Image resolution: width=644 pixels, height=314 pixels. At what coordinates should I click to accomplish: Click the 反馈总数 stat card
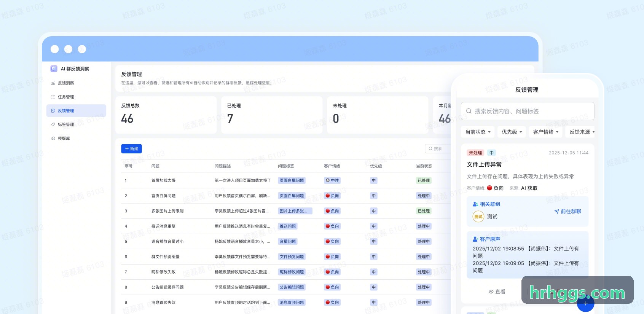tap(166, 115)
